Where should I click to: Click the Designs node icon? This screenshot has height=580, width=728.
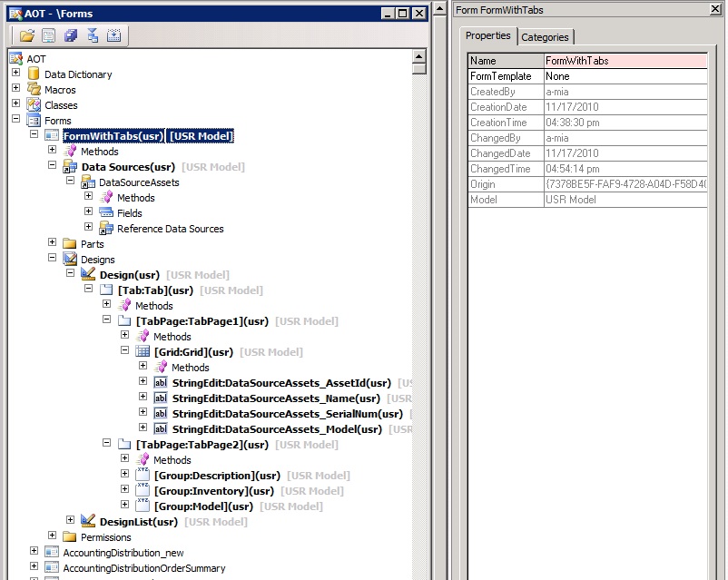coord(70,259)
